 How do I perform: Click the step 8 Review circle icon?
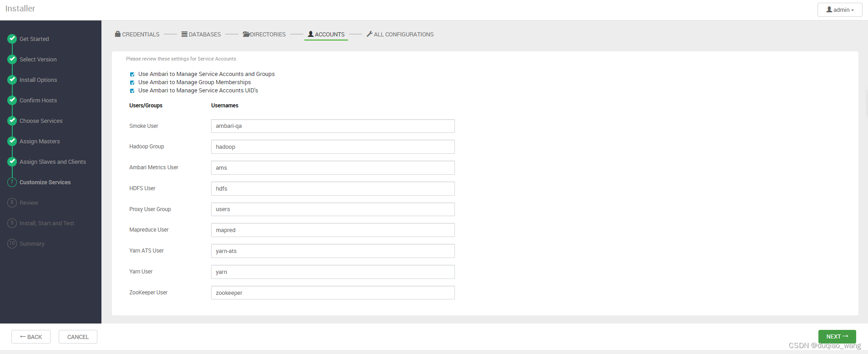click(x=12, y=202)
